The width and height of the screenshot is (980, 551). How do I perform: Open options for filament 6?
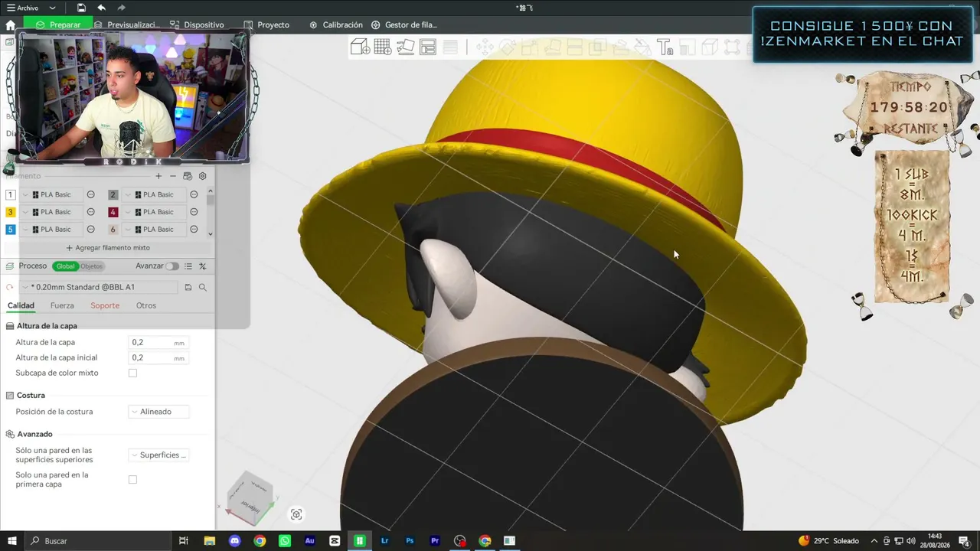pyautogui.click(x=194, y=230)
